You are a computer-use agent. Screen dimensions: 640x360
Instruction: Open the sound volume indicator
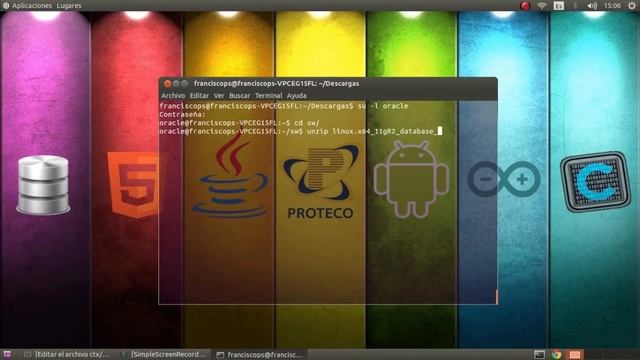coord(592,6)
